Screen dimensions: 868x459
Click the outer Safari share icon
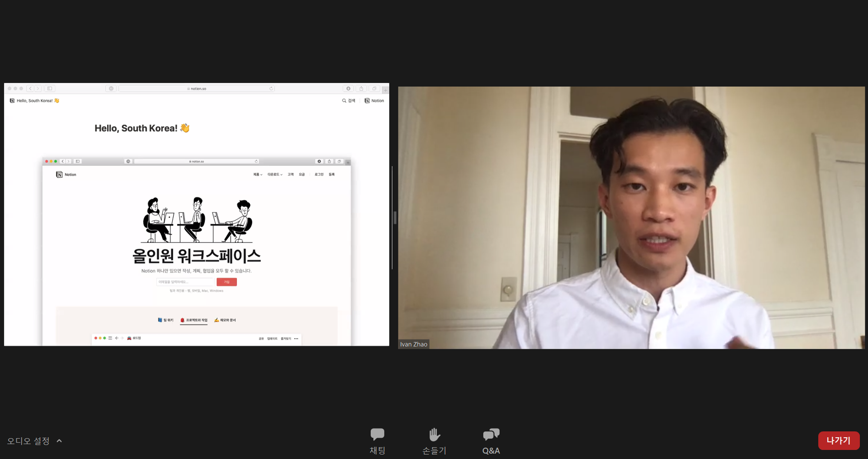(x=361, y=89)
